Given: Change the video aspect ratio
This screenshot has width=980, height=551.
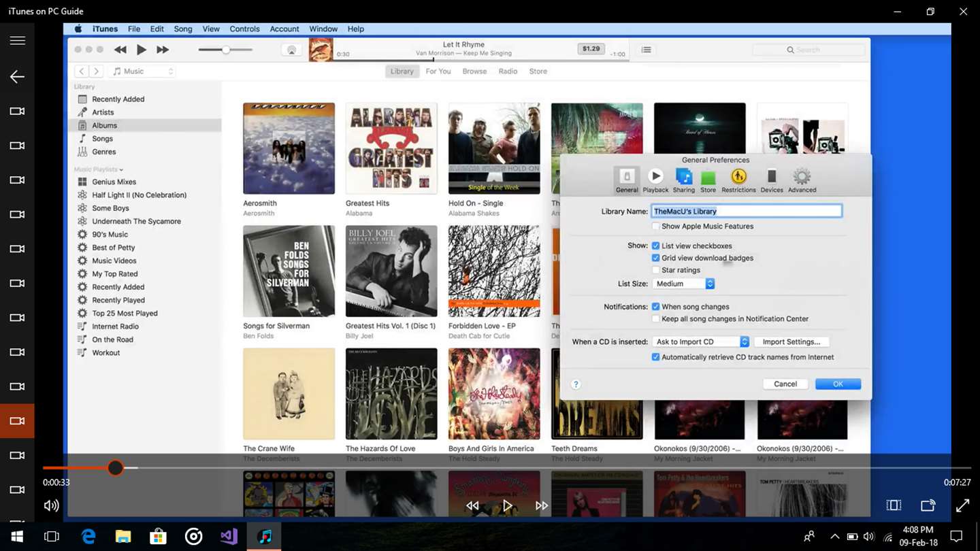Looking at the screenshot, I should (x=894, y=505).
